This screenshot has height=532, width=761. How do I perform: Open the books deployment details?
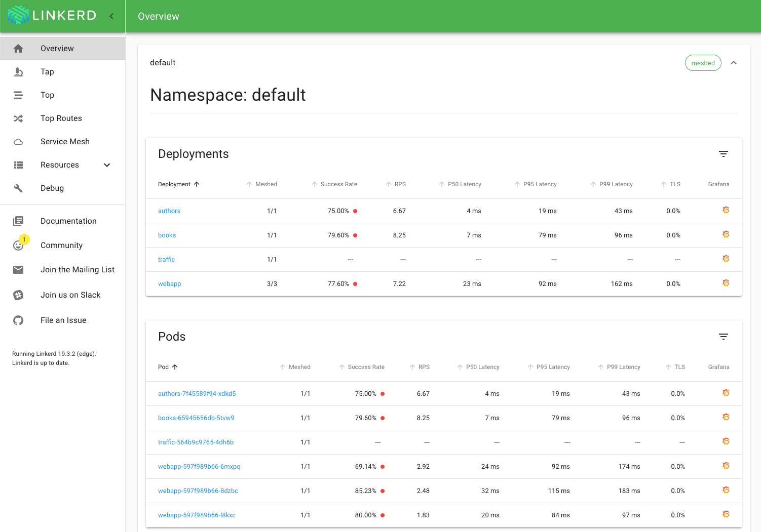(167, 235)
